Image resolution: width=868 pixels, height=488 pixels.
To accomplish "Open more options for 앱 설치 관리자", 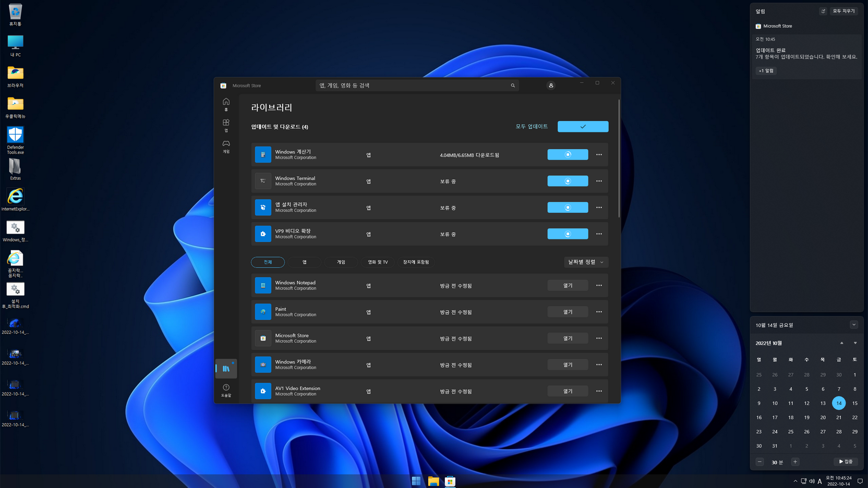I will (599, 208).
